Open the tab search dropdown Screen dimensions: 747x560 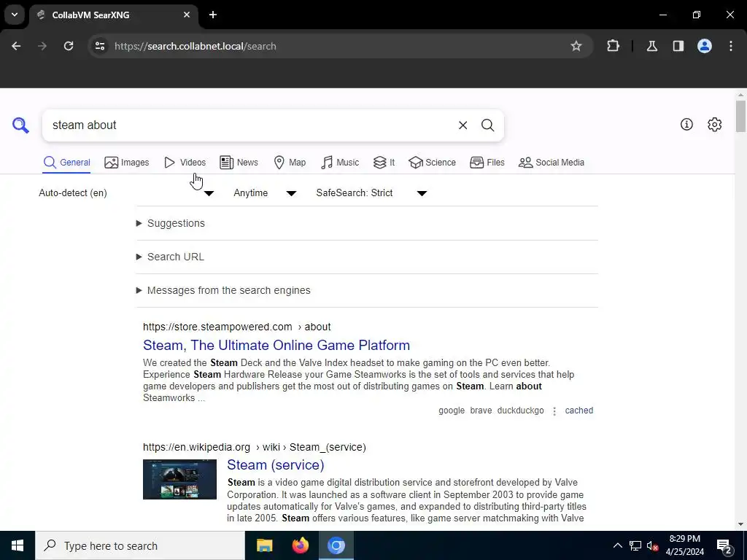point(15,15)
